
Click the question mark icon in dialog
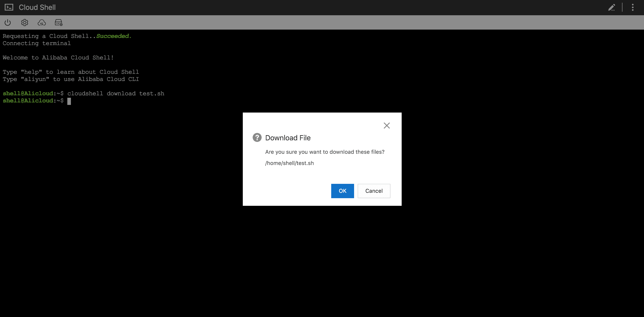pos(257,137)
